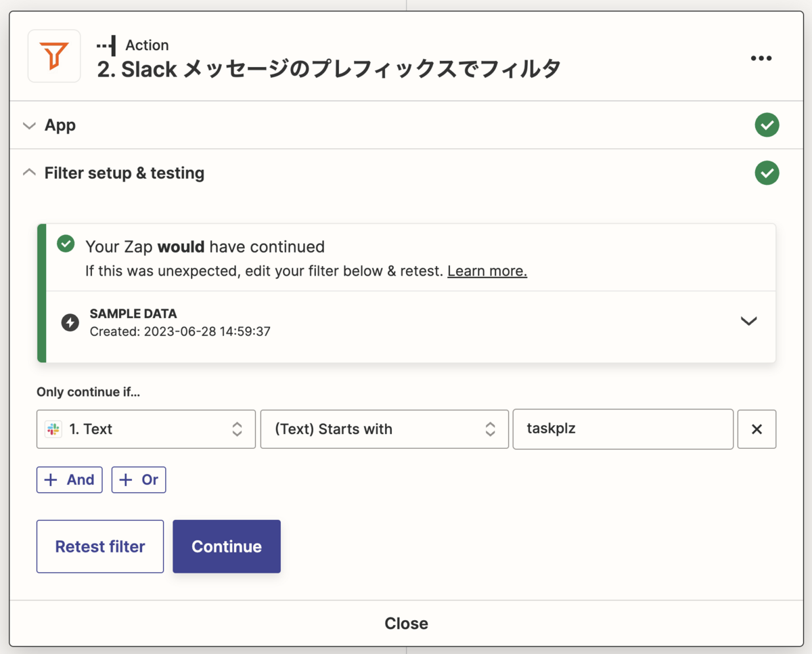This screenshot has height=654, width=812.
Task: Click the Close button at the bottom
Action: point(406,624)
